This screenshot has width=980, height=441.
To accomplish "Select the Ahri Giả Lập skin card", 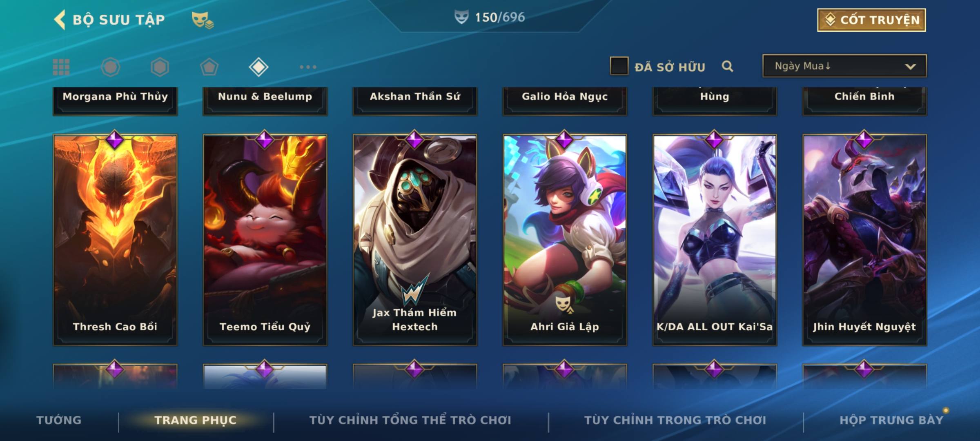I will [x=565, y=240].
